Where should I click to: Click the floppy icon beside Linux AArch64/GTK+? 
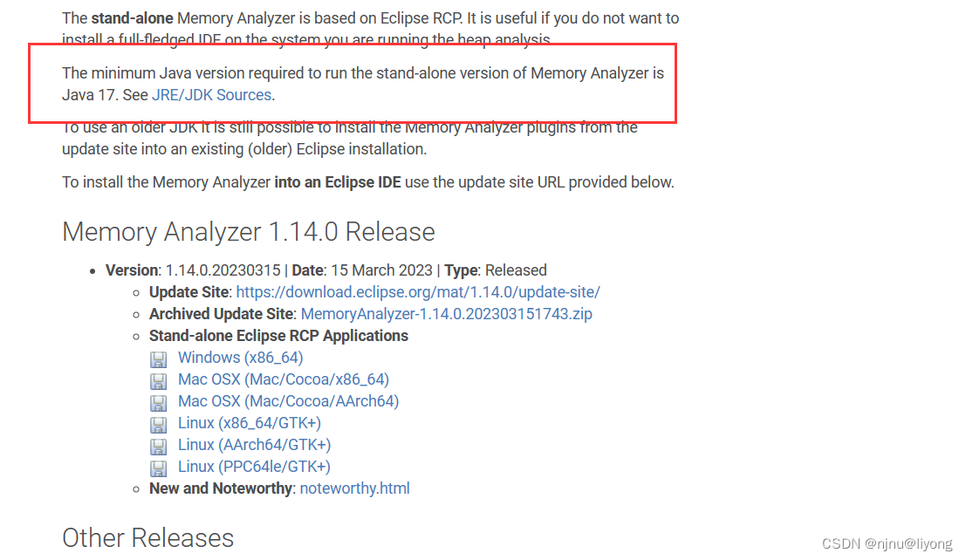click(158, 447)
